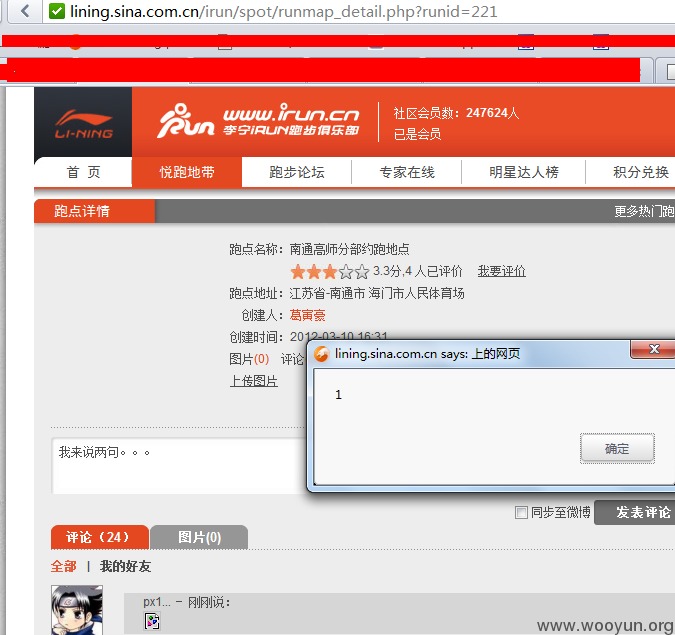Click the broken image icon in comment
The height and width of the screenshot is (635, 675).
coord(152,621)
